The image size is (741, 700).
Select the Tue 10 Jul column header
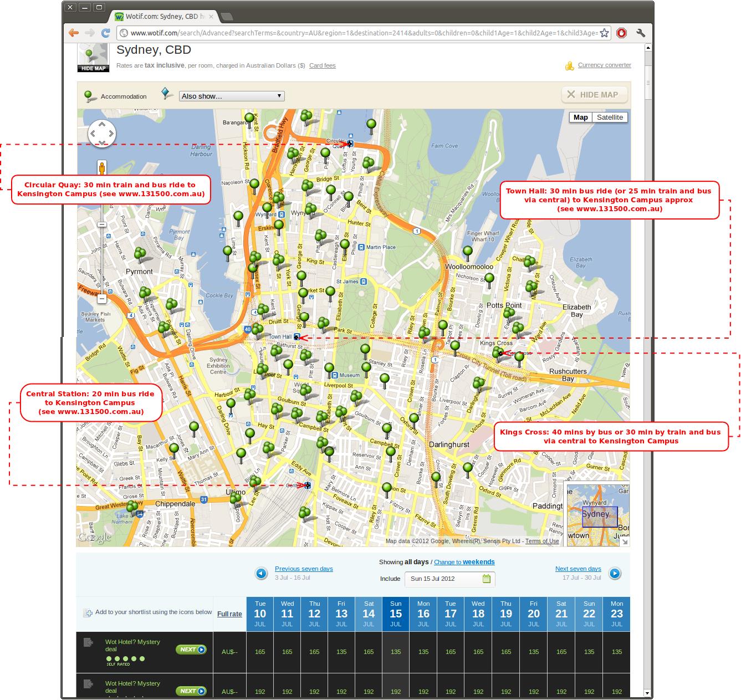pyautogui.click(x=260, y=614)
